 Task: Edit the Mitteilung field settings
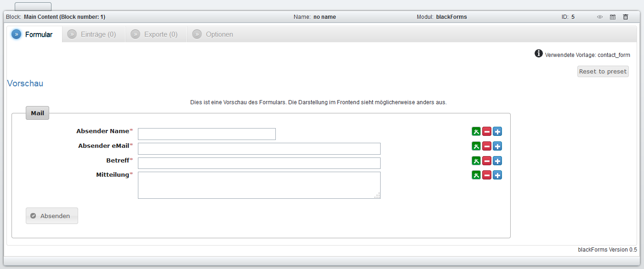click(476, 175)
